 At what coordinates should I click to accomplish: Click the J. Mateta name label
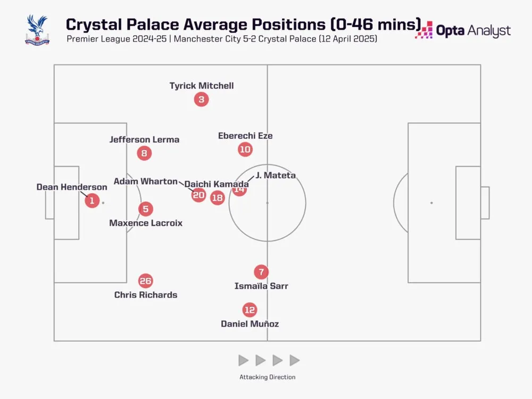(x=275, y=175)
